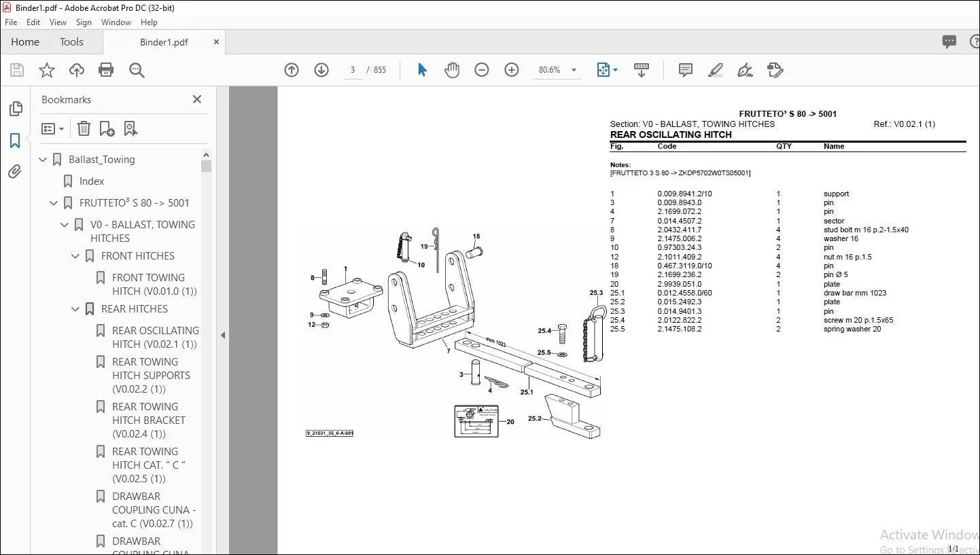Delete selected bookmark with trash icon
980x555 pixels.
coord(84,128)
